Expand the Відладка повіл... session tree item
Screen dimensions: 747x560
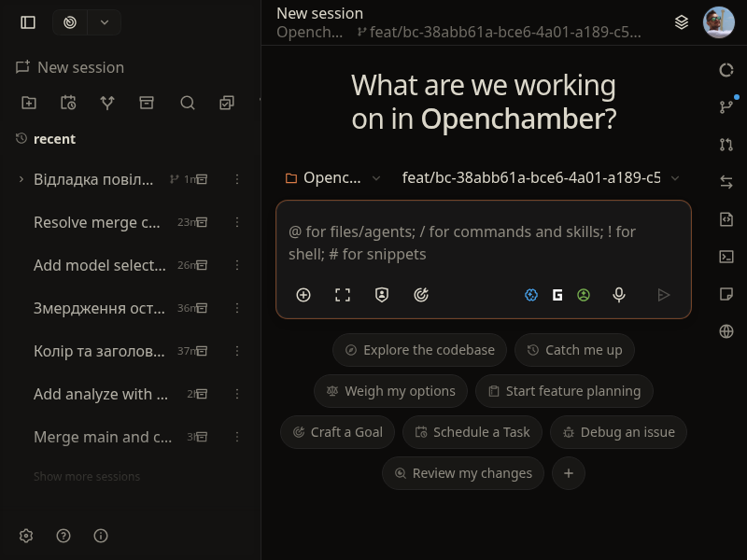coord(21,179)
